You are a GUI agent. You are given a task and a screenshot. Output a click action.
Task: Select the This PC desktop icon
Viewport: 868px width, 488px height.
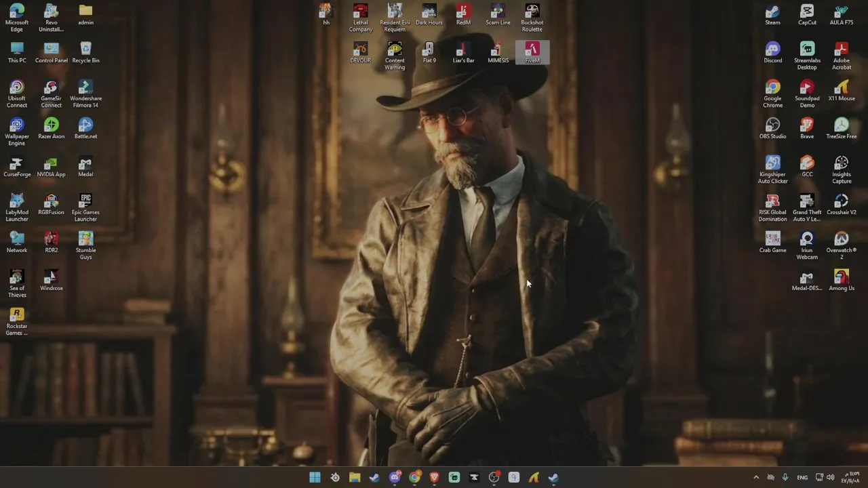point(17,52)
